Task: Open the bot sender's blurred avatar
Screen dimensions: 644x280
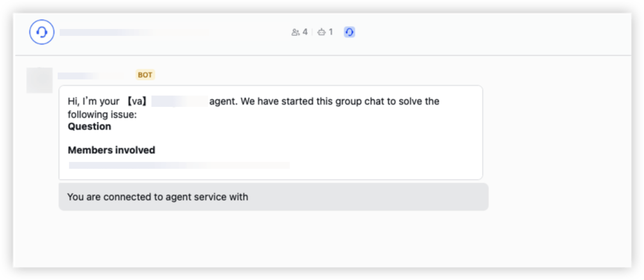Action: 39,80
